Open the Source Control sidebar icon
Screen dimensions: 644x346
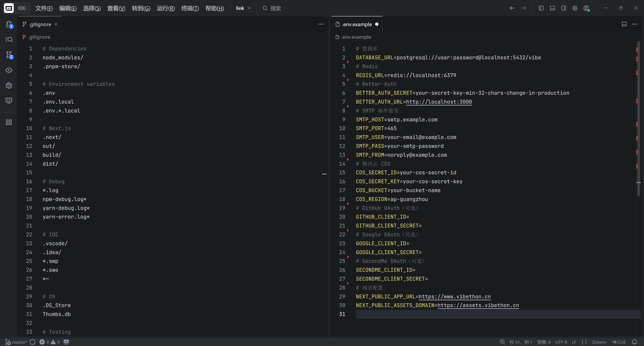(x=9, y=55)
